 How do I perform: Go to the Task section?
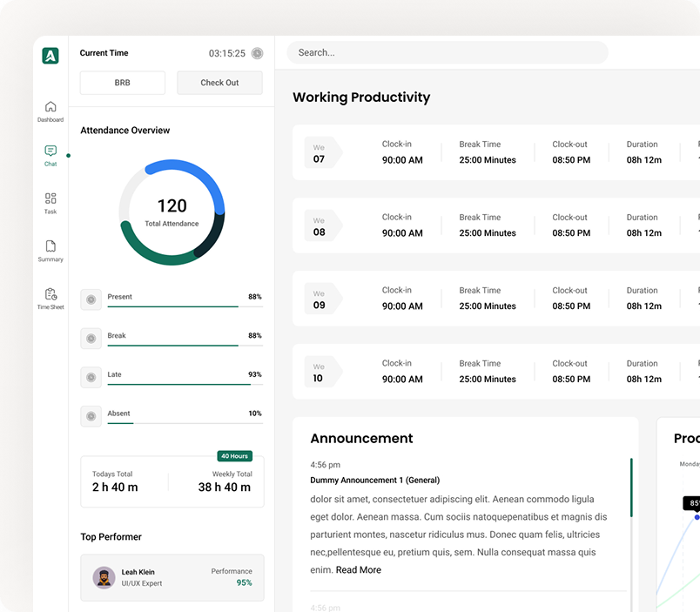50,203
